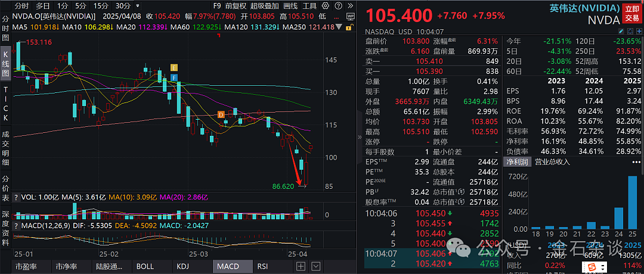Click the WP monitor icon beside price header
This screenshot has width=644, height=274.
point(351,17)
